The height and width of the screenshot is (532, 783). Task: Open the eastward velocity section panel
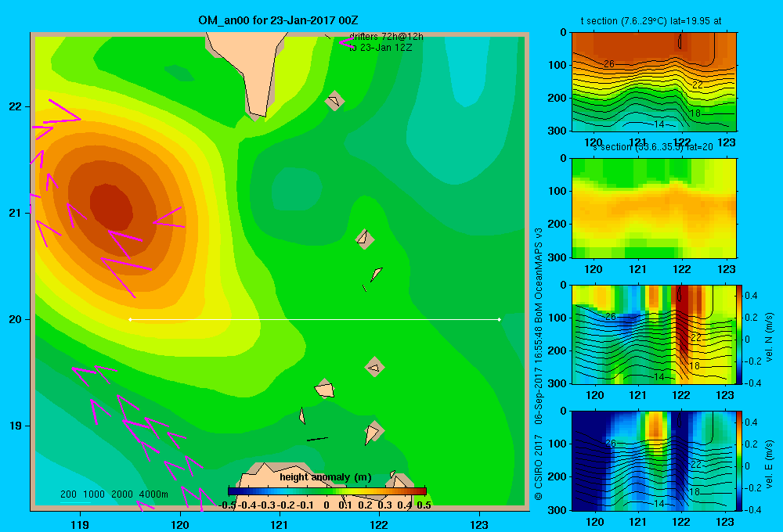(654, 461)
